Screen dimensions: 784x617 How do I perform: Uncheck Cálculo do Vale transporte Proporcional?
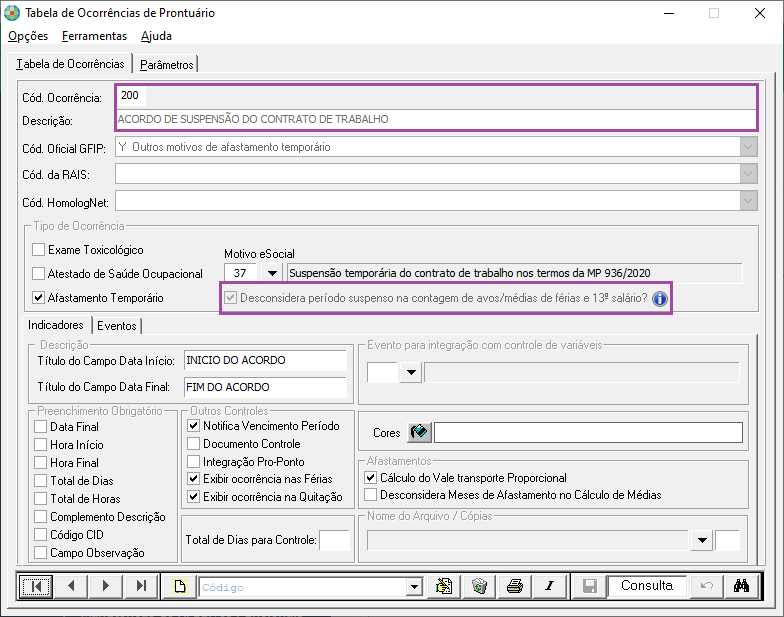point(370,478)
